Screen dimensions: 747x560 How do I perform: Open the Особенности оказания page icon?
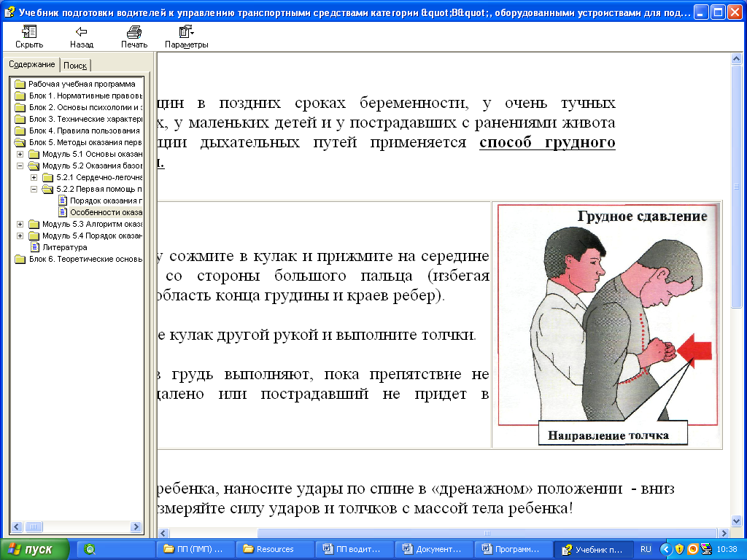coord(63,212)
